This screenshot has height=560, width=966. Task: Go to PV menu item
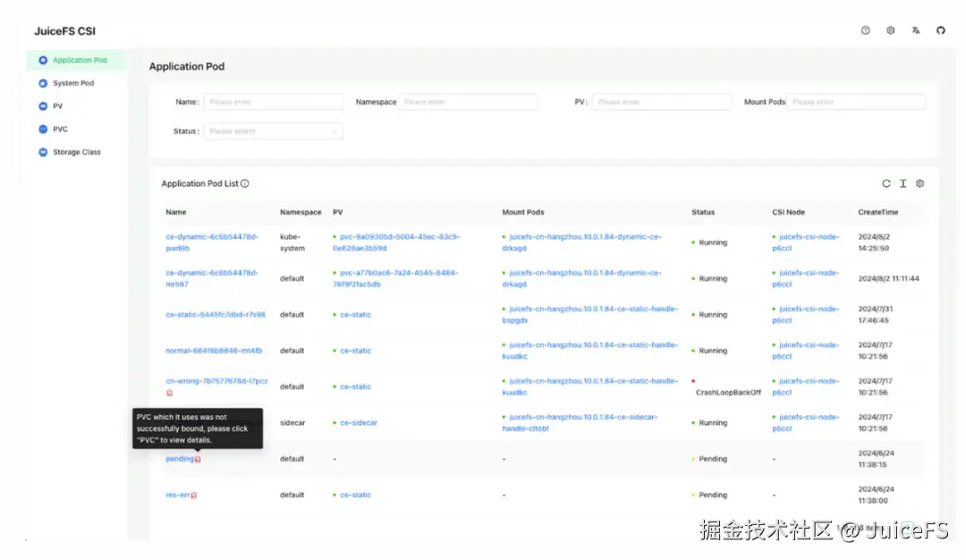(x=77, y=106)
